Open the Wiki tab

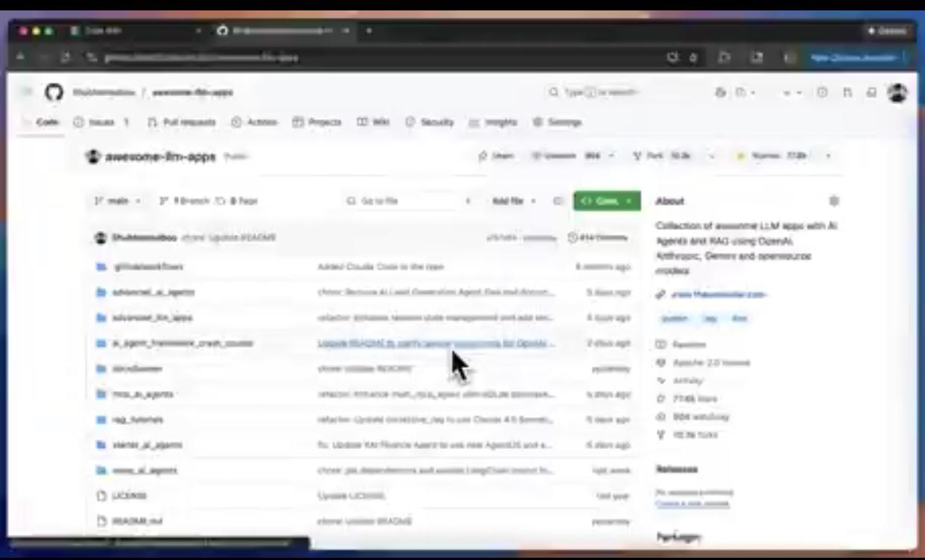tap(374, 122)
